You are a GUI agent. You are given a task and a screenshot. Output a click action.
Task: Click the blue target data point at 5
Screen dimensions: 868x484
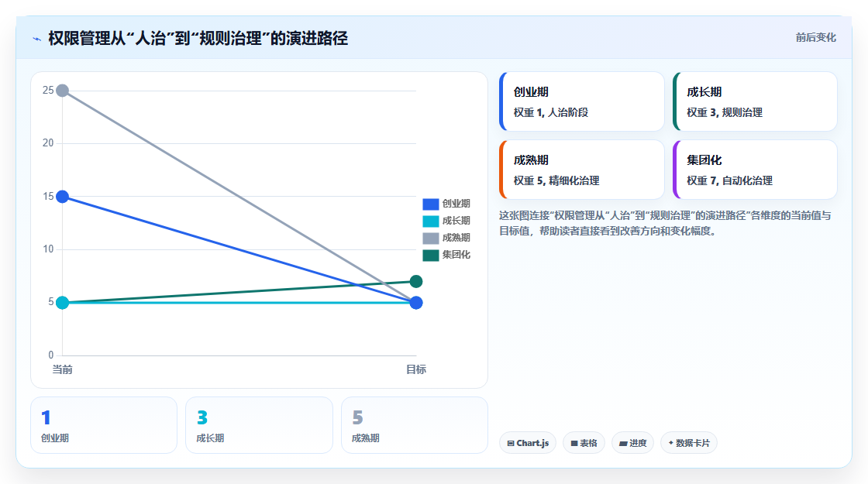pos(416,303)
